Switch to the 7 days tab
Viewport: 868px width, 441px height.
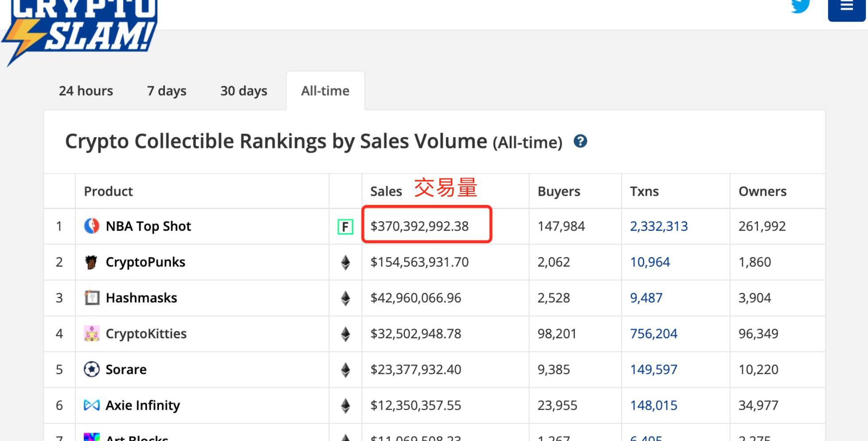(167, 91)
